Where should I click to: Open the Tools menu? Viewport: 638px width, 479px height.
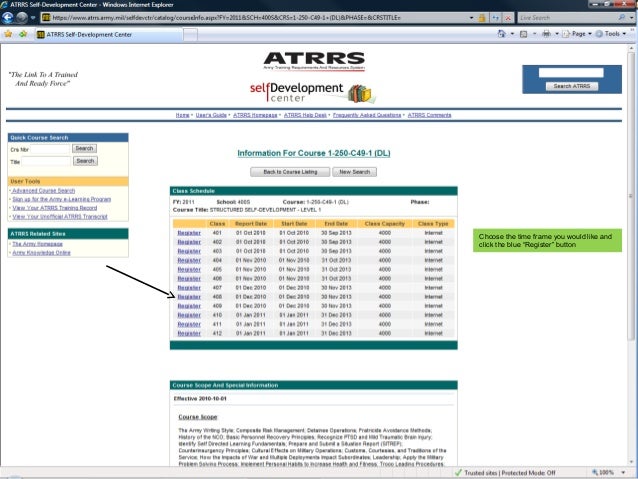(x=610, y=34)
